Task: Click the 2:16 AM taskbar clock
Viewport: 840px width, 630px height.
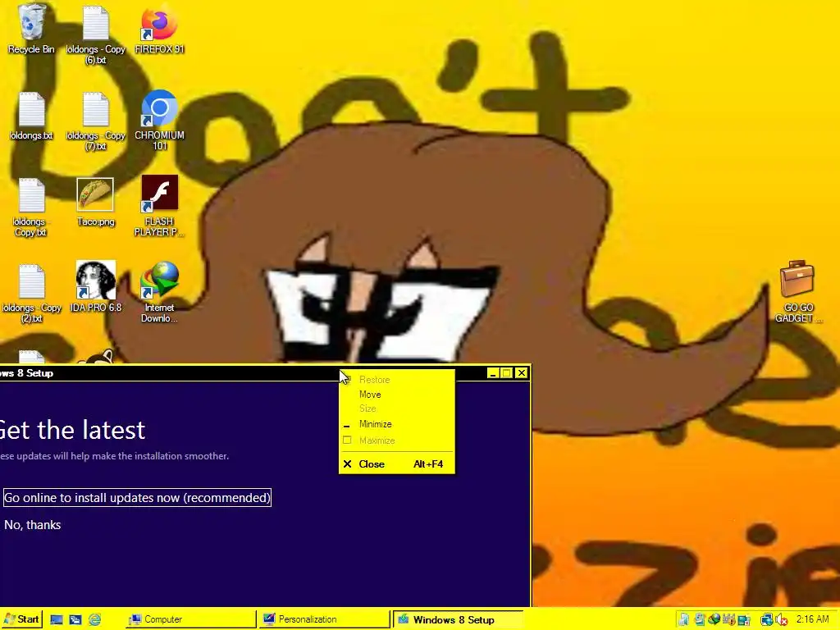Action: [x=813, y=619]
